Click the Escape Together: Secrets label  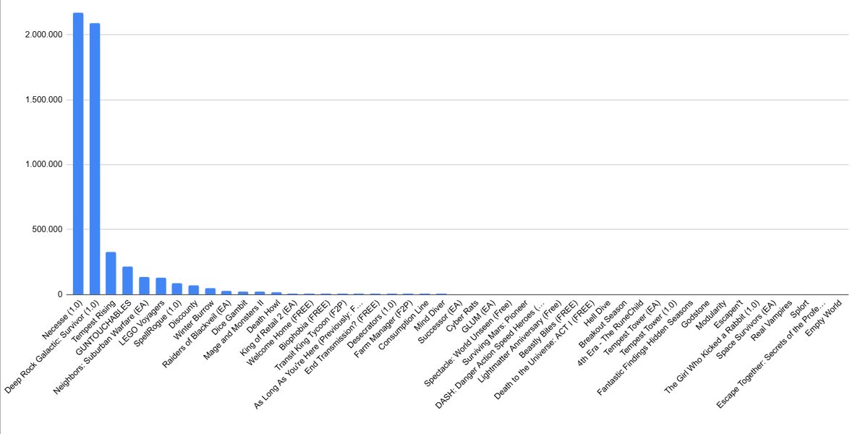point(771,353)
